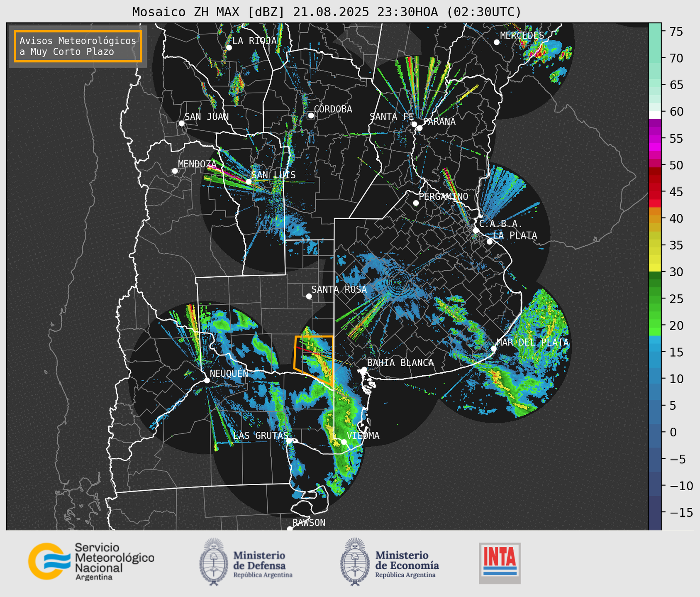Viewport: 700px width, 597px height.
Task: Click the RAWSON city marker
Action: click(x=290, y=529)
